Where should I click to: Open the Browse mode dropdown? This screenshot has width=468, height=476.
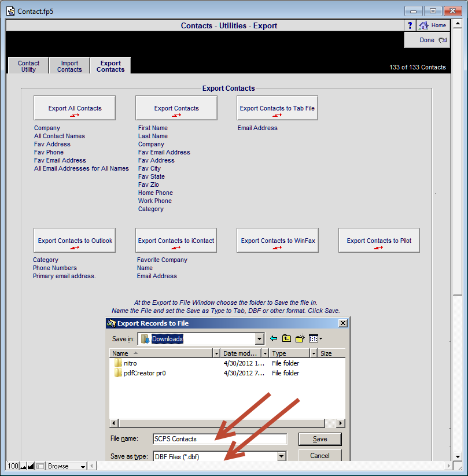67,466
